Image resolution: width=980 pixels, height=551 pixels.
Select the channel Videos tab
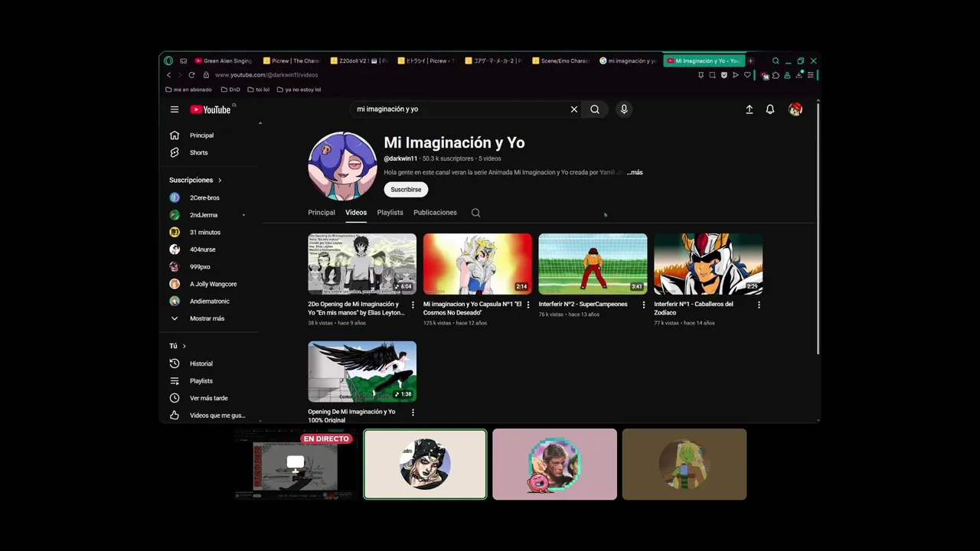coord(356,213)
